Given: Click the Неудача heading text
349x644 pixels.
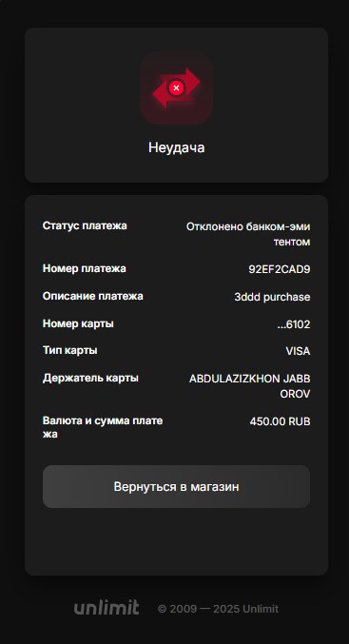Looking at the screenshot, I should click(x=177, y=147).
